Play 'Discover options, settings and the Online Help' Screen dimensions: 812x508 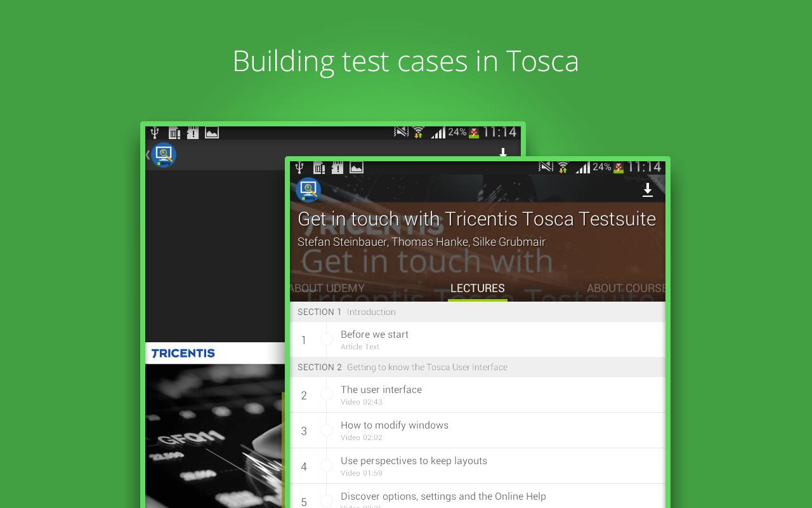pos(443,497)
